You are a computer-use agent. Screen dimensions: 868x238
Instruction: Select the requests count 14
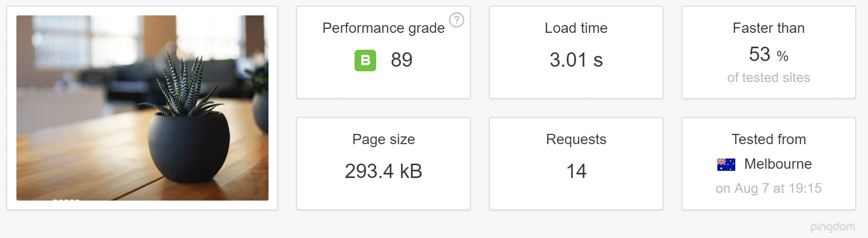(x=576, y=171)
